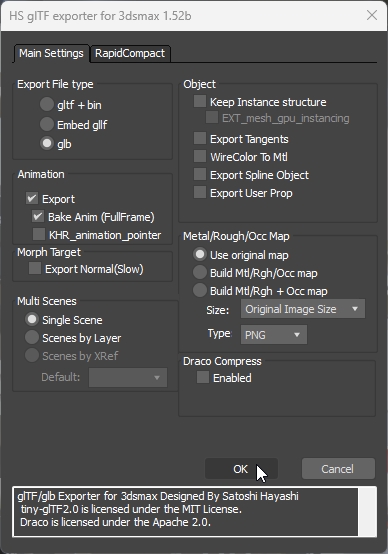Uncheck Bake Anim (FullFrame)
This screenshot has width=388, height=554.
38,216
